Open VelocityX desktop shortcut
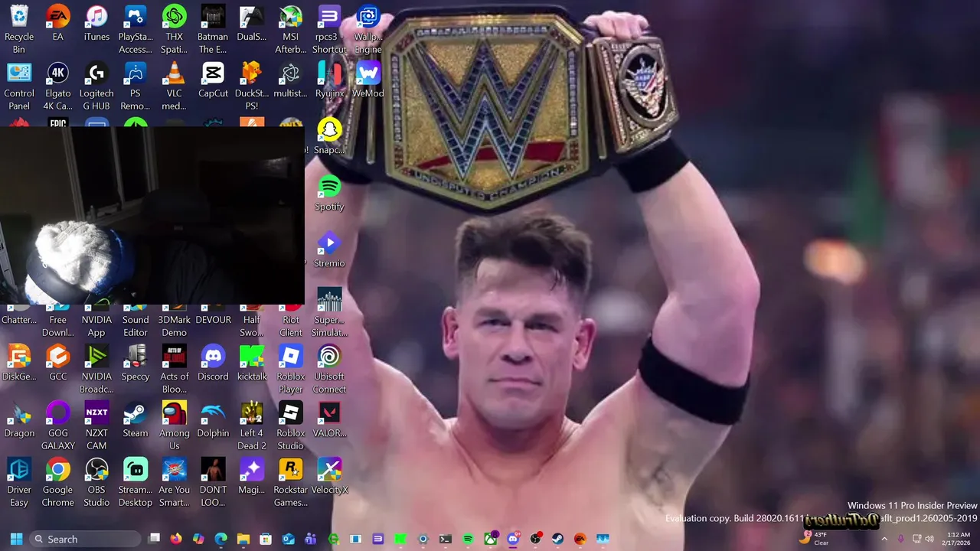 (329, 476)
